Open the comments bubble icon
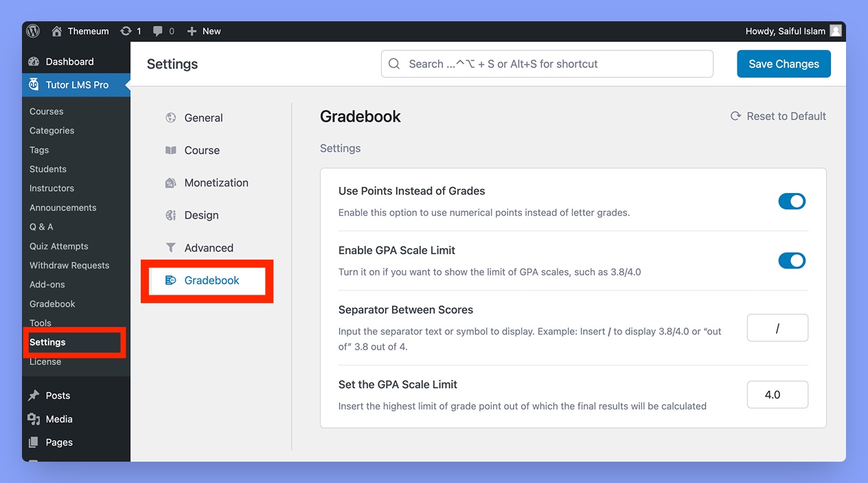 [159, 31]
